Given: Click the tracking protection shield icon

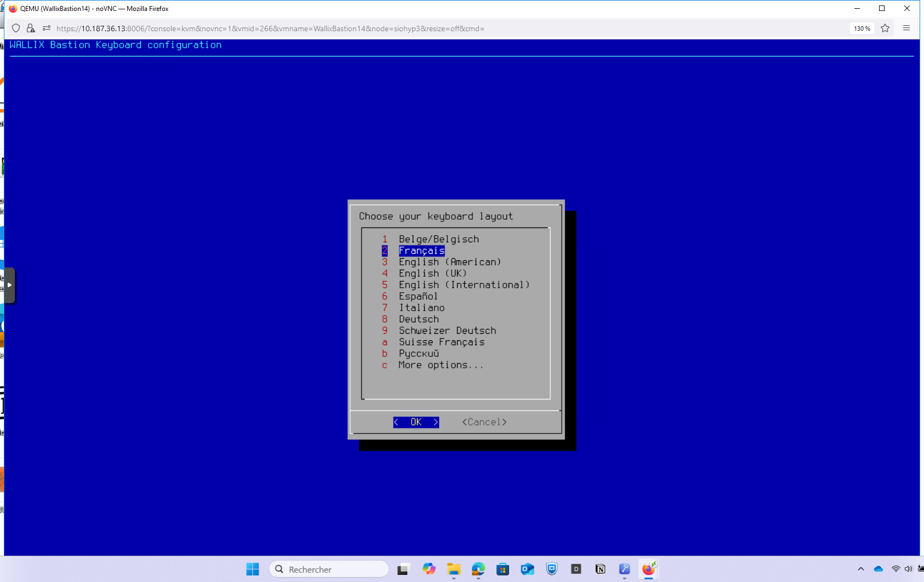Looking at the screenshot, I should [x=16, y=28].
